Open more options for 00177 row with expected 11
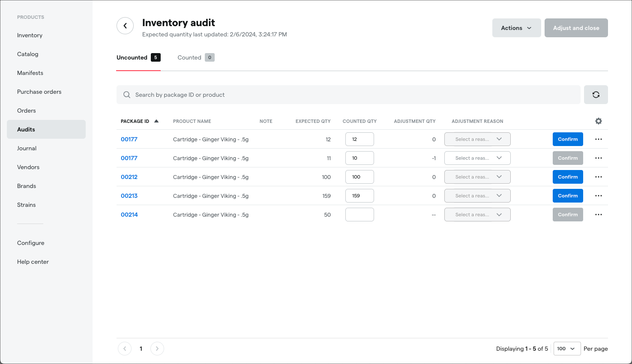Image resolution: width=632 pixels, height=364 pixels. (x=599, y=158)
